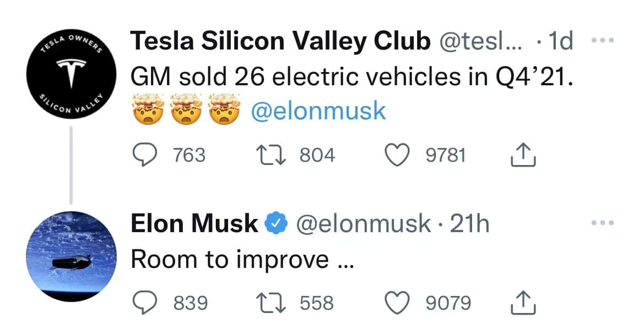Like the Tesla Silicon Valley Club tweet

click(397, 155)
